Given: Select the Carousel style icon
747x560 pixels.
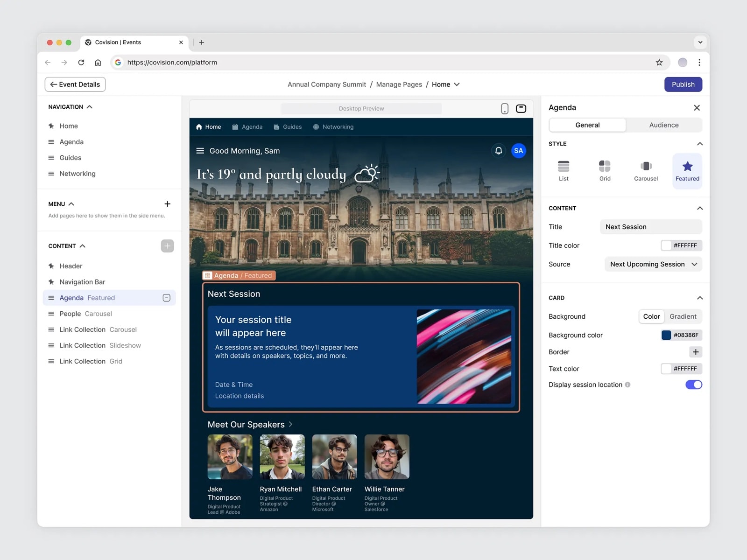Looking at the screenshot, I should [x=646, y=171].
